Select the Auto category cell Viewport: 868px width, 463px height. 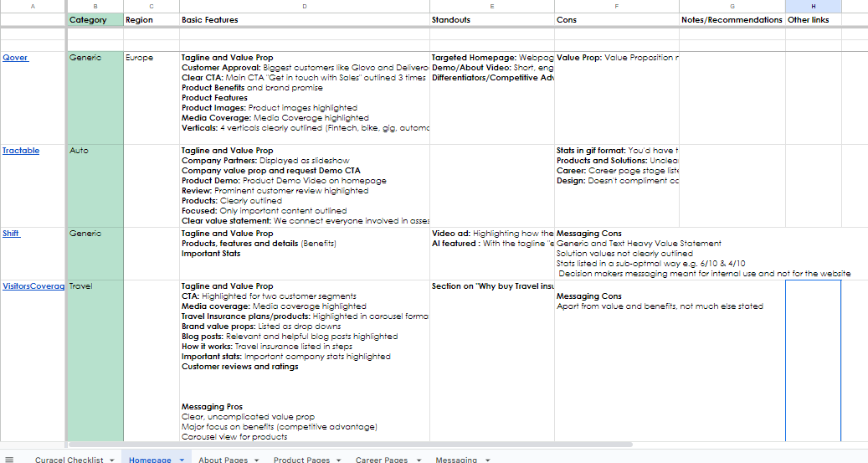coord(95,186)
